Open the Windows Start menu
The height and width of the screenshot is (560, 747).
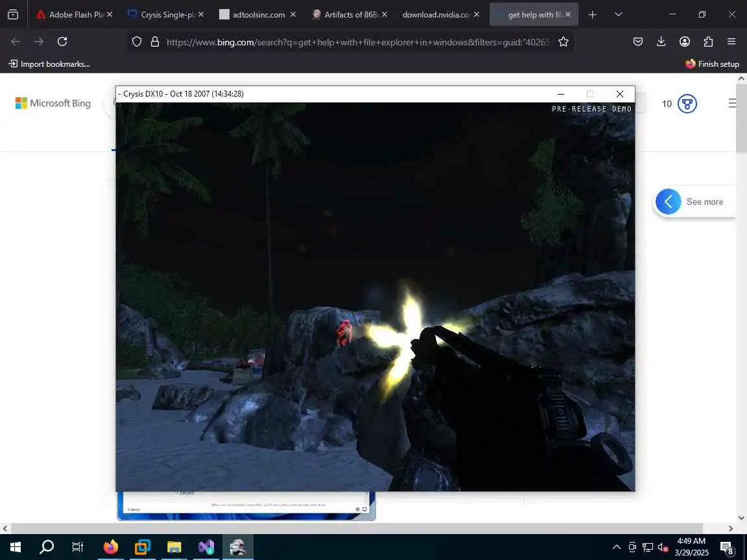tap(16, 546)
